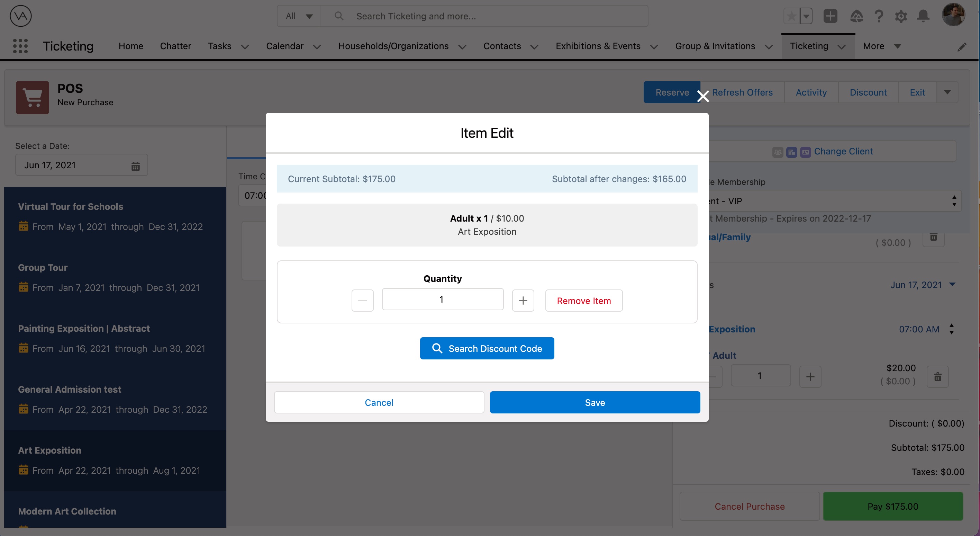Switch to the Home tab

(131, 46)
